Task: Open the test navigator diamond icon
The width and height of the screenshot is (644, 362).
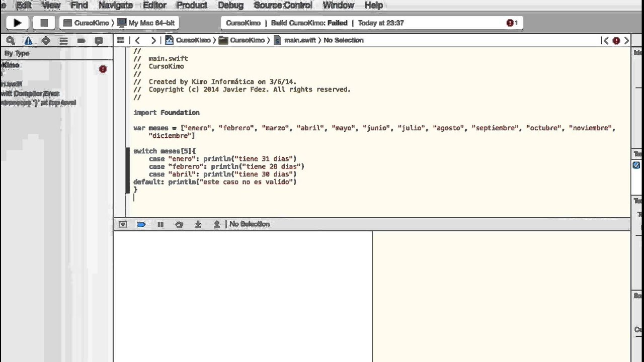Action: pyautogui.click(x=46, y=41)
